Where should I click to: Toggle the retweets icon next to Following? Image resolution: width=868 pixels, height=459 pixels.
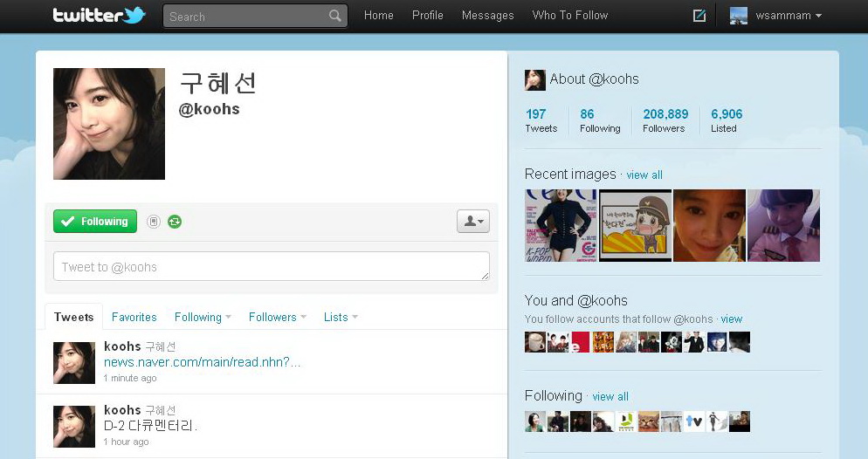click(175, 222)
